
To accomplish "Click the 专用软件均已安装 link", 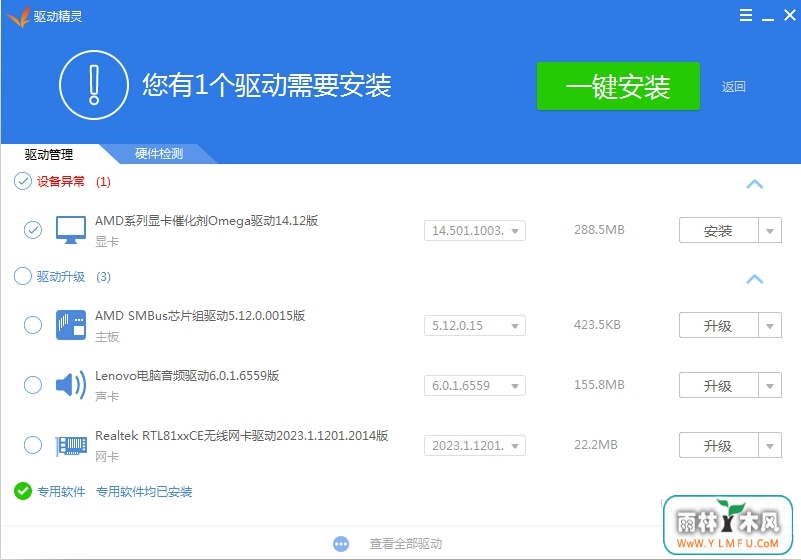I will (144, 492).
